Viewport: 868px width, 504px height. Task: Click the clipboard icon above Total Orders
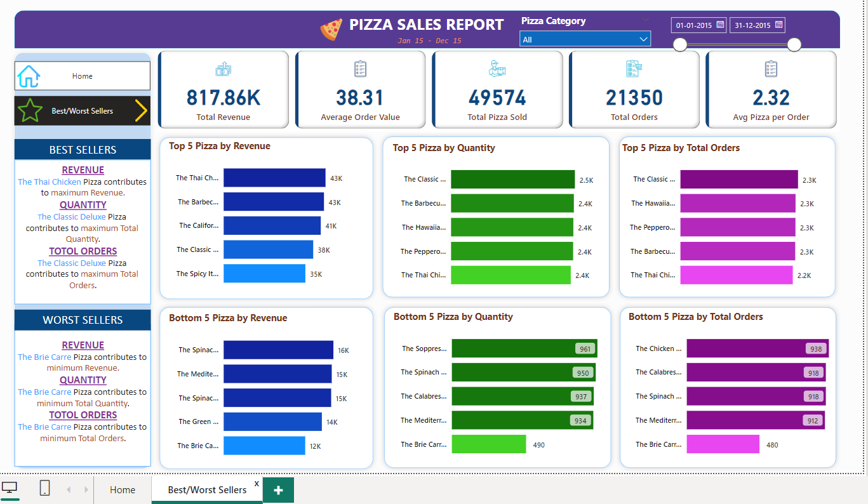click(x=634, y=68)
